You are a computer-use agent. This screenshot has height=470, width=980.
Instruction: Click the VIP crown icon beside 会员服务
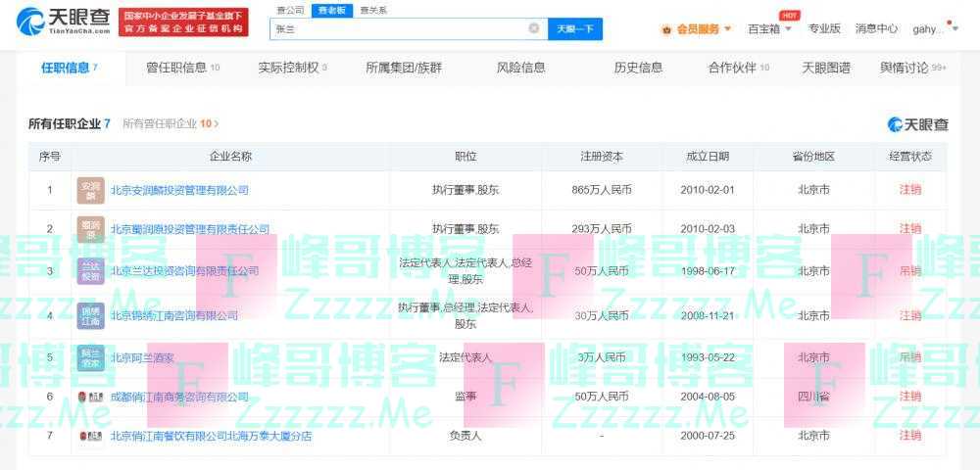pos(666,29)
